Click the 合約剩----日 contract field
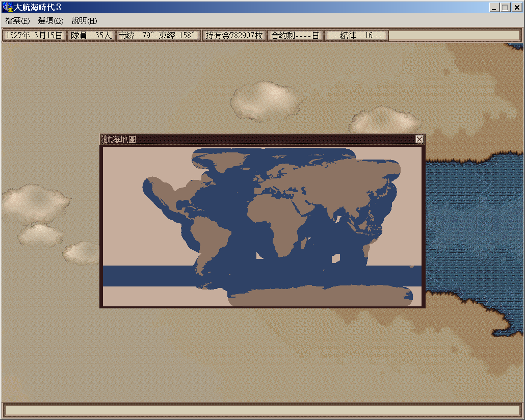525x420 pixels. click(x=295, y=35)
